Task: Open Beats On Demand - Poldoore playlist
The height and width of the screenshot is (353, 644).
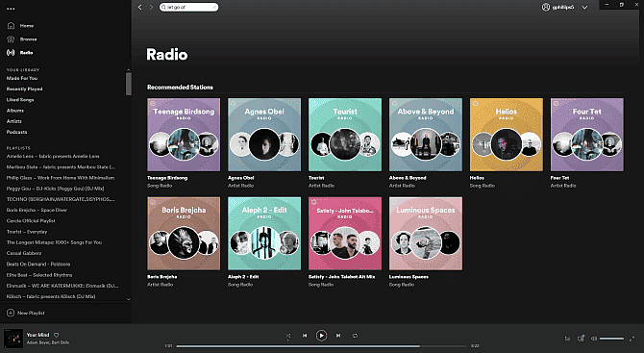Action: [x=38, y=264]
